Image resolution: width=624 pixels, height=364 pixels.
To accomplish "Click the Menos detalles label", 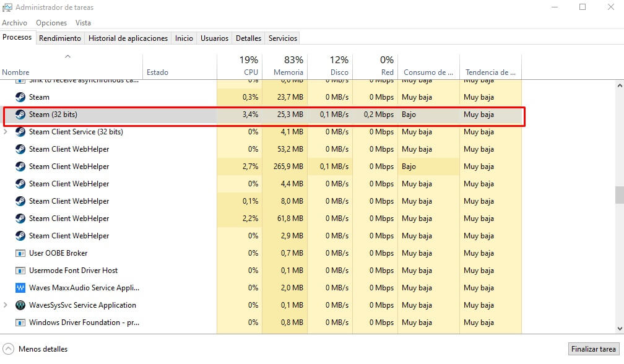I will coord(43,349).
